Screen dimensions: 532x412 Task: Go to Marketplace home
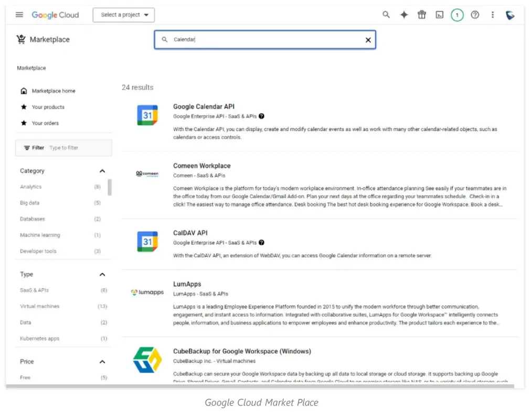pos(54,91)
